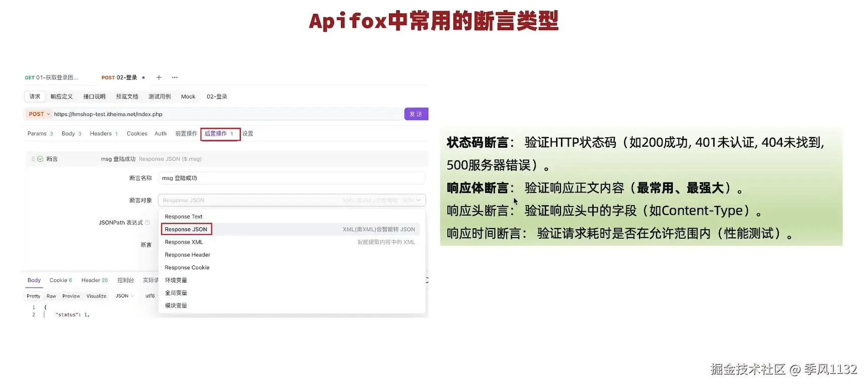
Task: Click the purple 发送 button
Action: click(416, 114)
